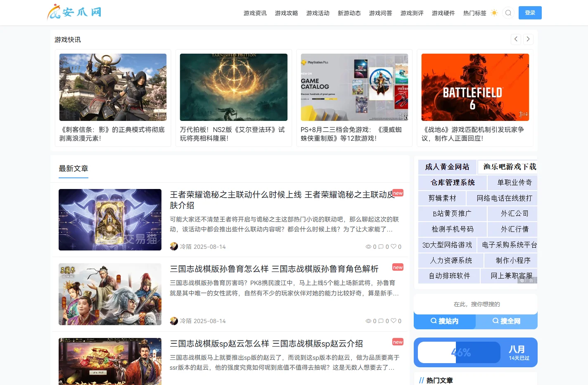Open the 游戏问答 menu item
This screenshot has width=588, height=385.
click(381, 13)
